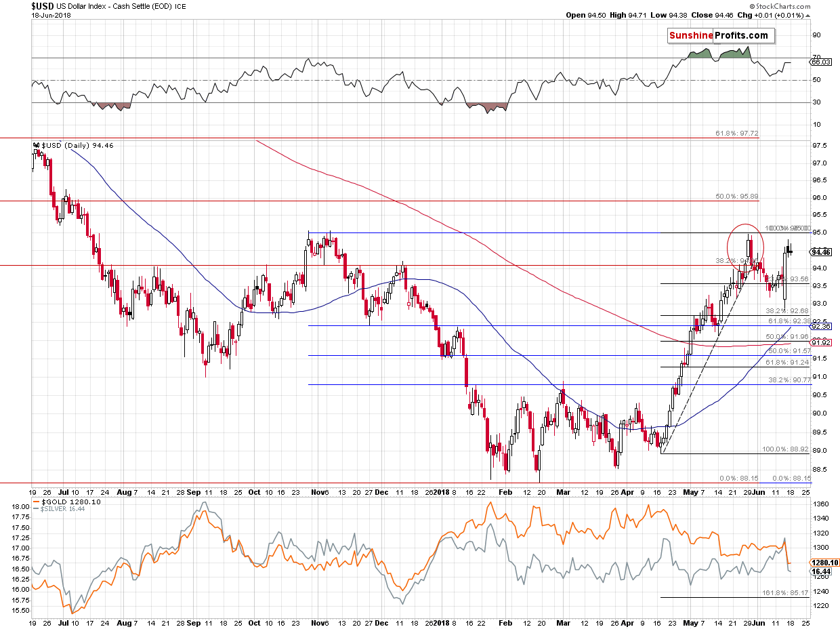Click the red moving average tag '91.92'
Image resolution: width=840 pixels, height=629 pixels.
click(x=821, y=342)
